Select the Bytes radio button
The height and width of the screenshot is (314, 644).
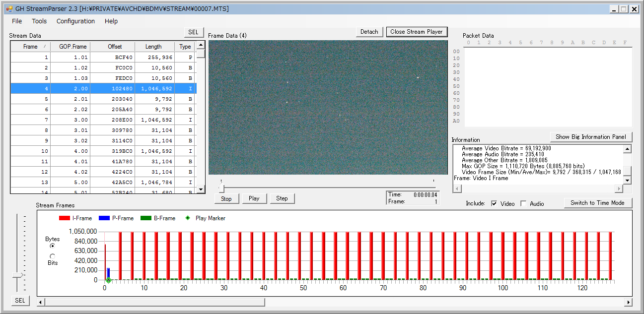pos(53,246)
